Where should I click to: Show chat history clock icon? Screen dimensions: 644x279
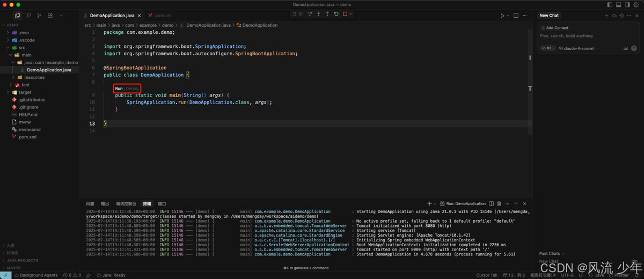[x=621, y=16]
